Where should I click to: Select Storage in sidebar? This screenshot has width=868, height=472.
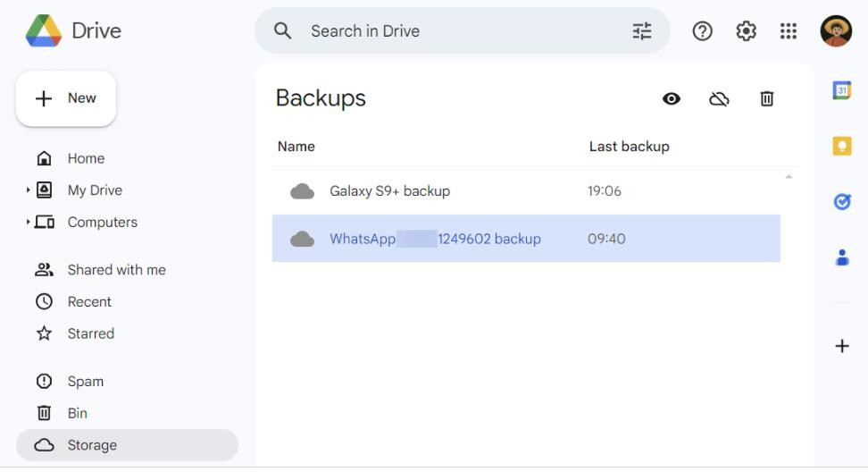[x=128, y=445]
